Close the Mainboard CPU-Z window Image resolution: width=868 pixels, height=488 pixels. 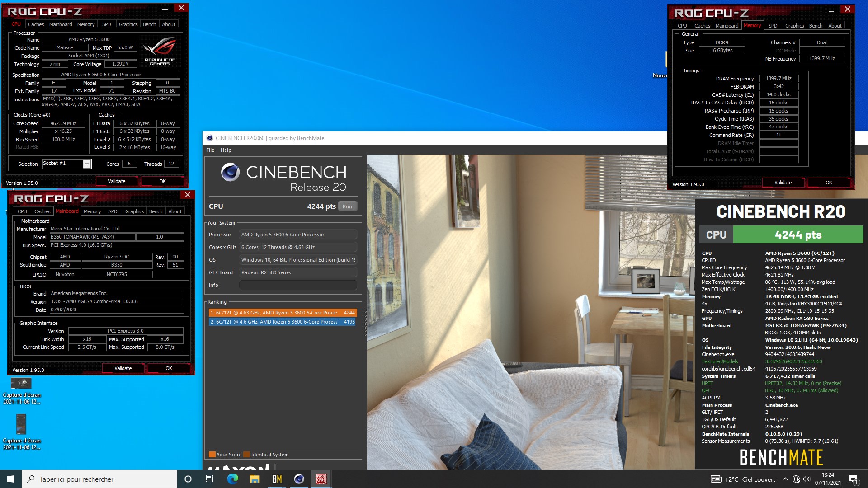[x=187, y=195]
